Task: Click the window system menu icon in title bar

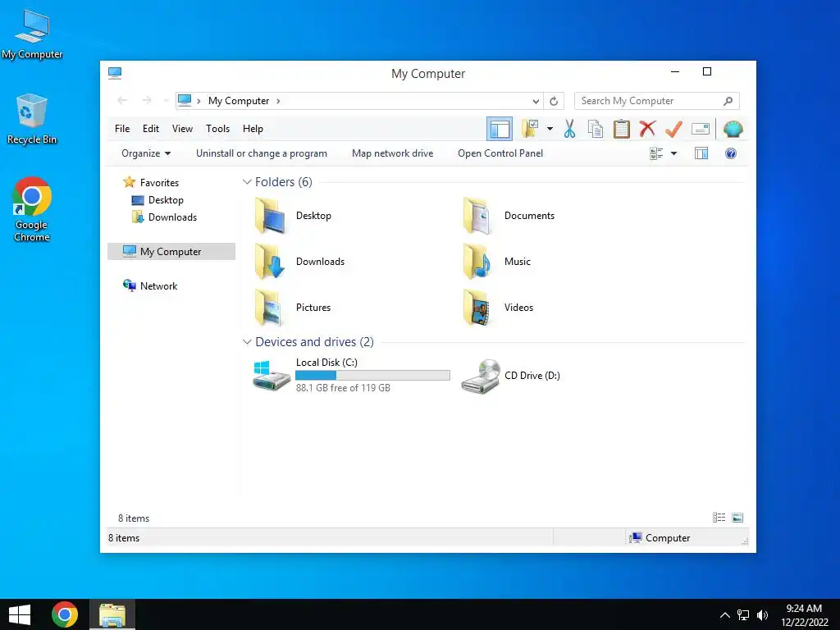Action: [x=115, y=73]
